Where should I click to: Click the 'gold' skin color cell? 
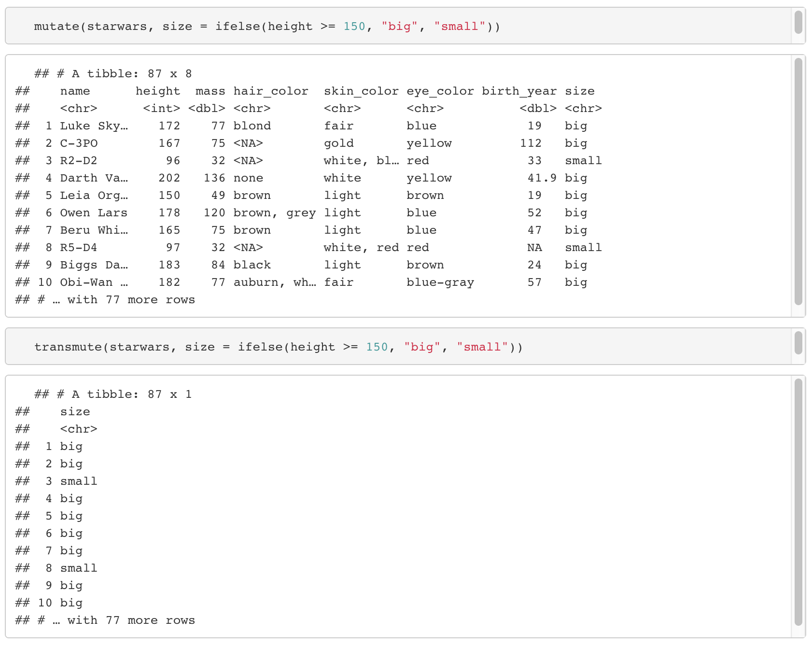[x=339, y=143]
